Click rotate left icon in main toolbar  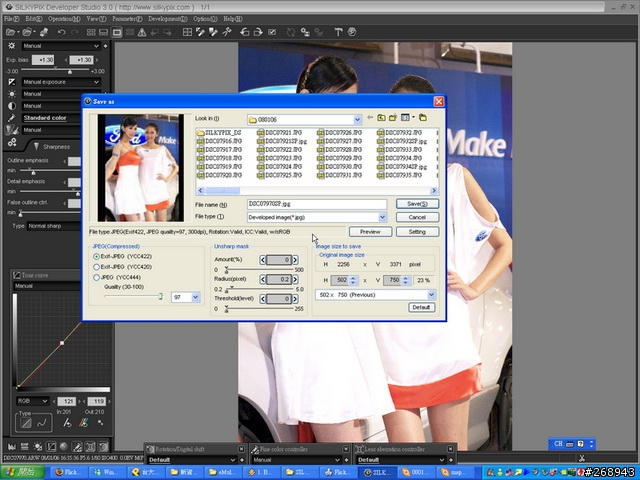coord(245,32)
